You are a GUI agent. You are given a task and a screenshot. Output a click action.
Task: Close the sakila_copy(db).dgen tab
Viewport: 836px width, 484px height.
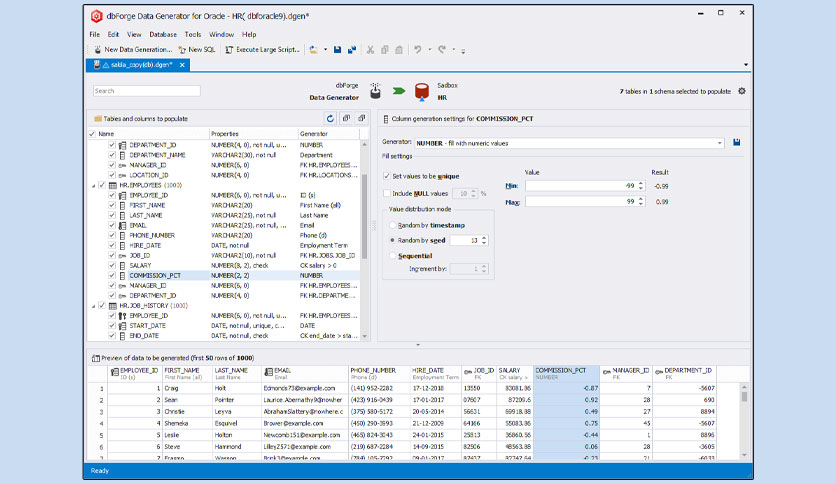(182, 65)
